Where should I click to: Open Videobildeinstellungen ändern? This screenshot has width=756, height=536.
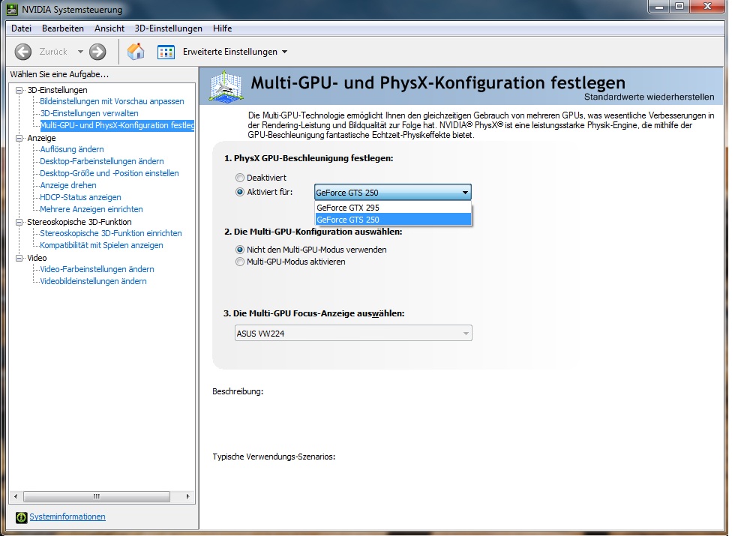[93, 282]
